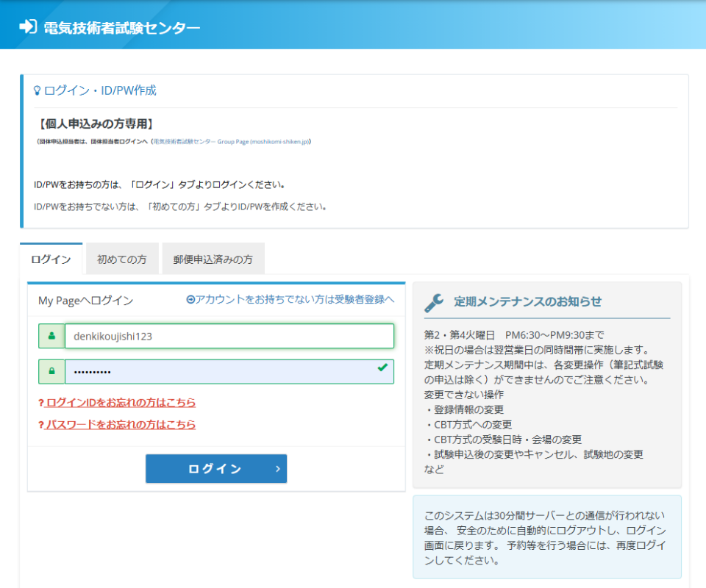Click the ID/PWをお持ちの方は instruction line
Image resolution: width=706 pixels, height=588 pixels.
click(x=159, y=185)
